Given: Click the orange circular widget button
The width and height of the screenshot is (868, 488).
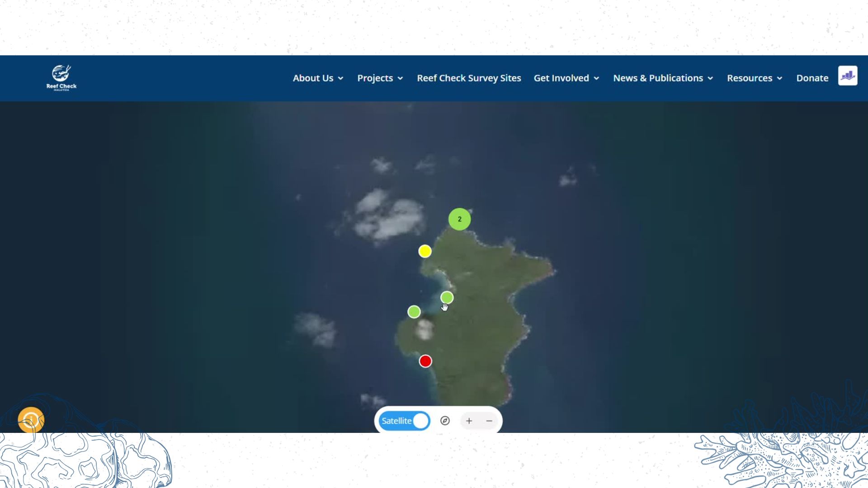Looking at the screenshot, I should coord(31,420).
